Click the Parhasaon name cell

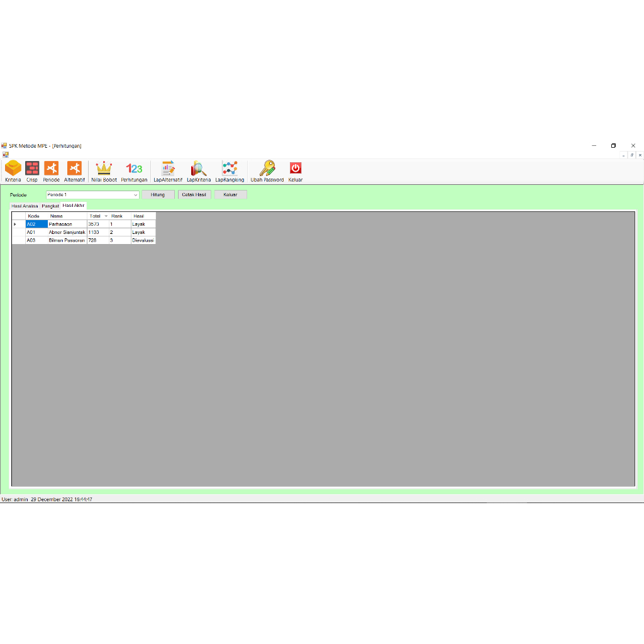click(x=67, y=225)
